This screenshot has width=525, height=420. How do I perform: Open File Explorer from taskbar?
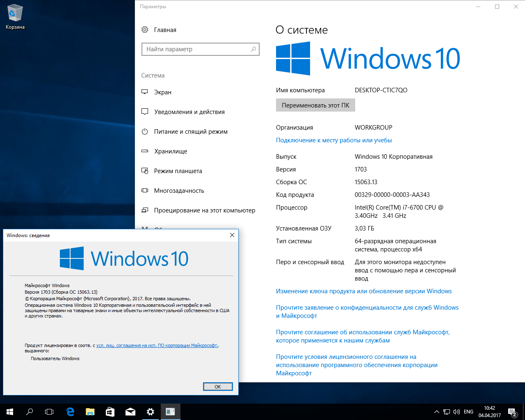point(90,412)
